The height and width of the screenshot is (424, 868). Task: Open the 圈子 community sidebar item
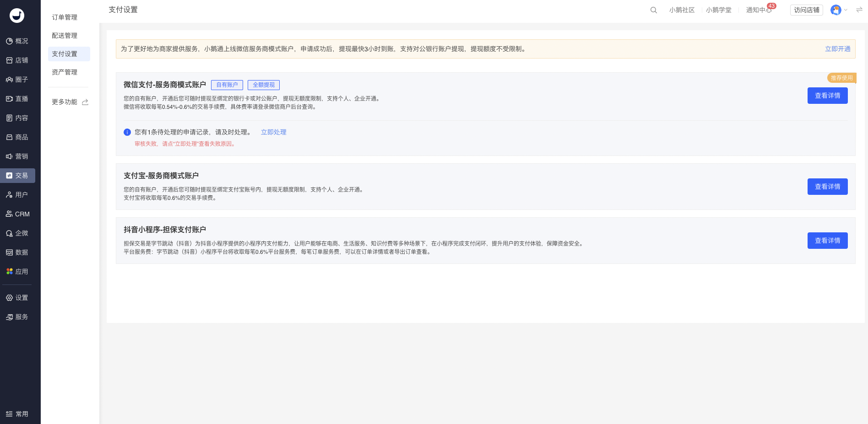point(17,80)
